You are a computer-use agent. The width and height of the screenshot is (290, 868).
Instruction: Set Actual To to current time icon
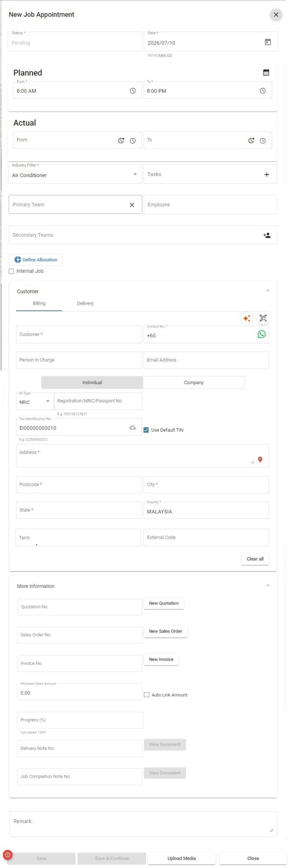click(x=251, y=141)
